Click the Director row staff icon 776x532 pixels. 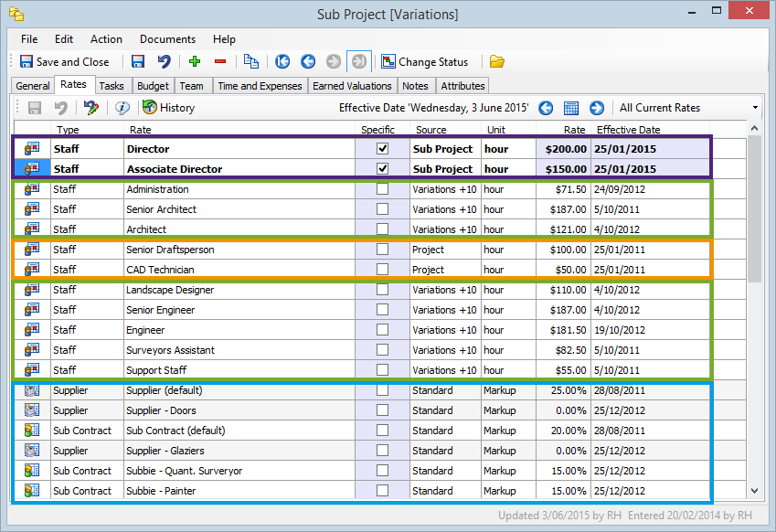point(32,148)
